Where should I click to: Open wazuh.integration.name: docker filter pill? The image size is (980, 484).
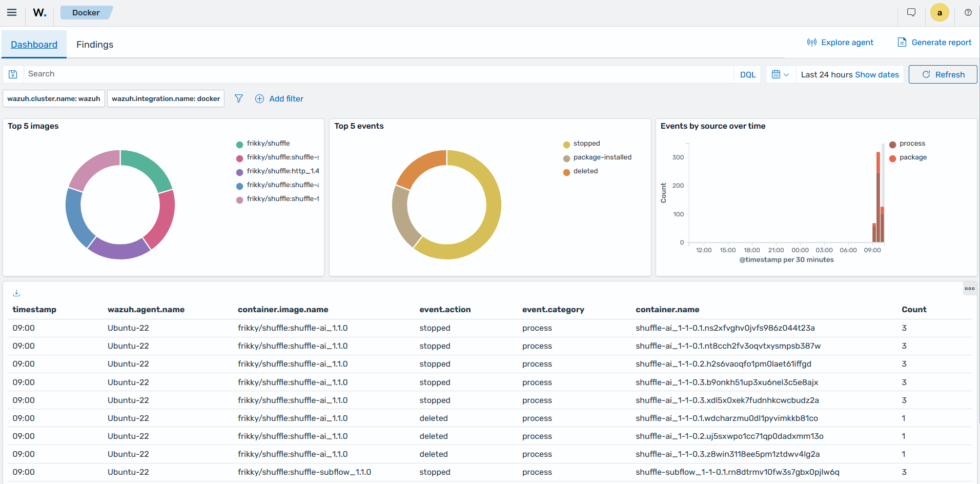pos(166,98)
